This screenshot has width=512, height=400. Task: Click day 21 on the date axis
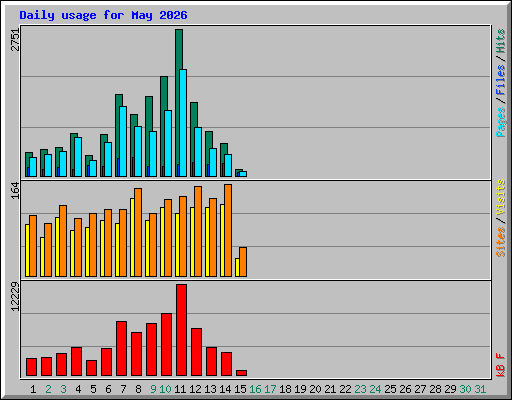330,389
